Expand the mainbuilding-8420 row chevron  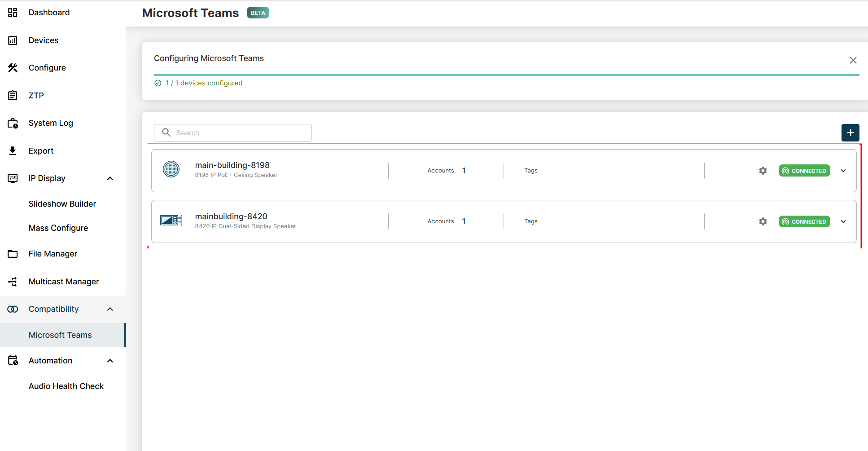coord(843,221)
